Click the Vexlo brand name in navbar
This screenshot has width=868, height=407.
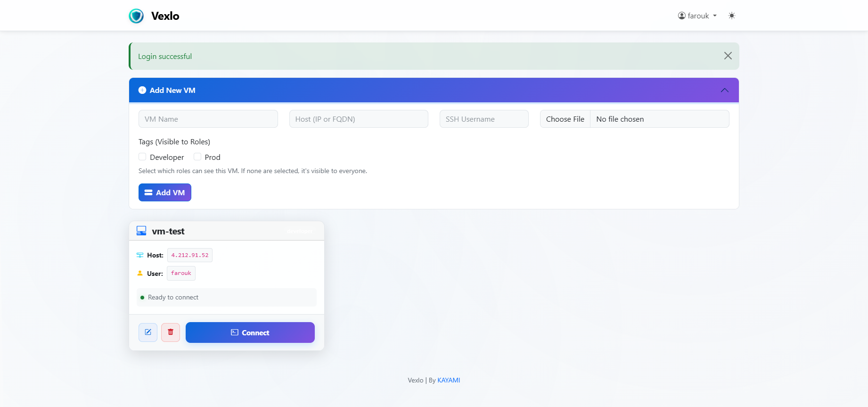click(x=165, y=16)
